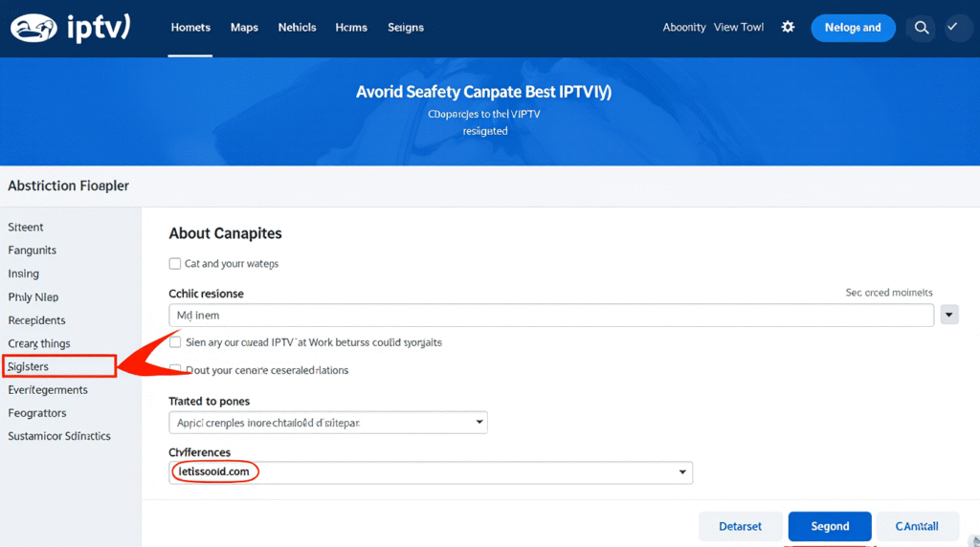Select Siteent in the sidebar
The image size is (980, 547).
26,228
